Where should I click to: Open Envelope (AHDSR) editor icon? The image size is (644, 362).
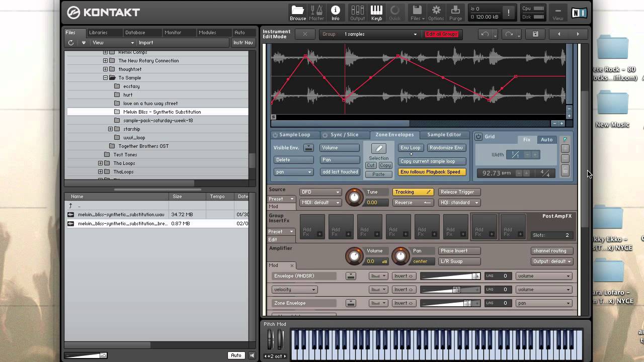pyautogui.click(x=351, y=276)
